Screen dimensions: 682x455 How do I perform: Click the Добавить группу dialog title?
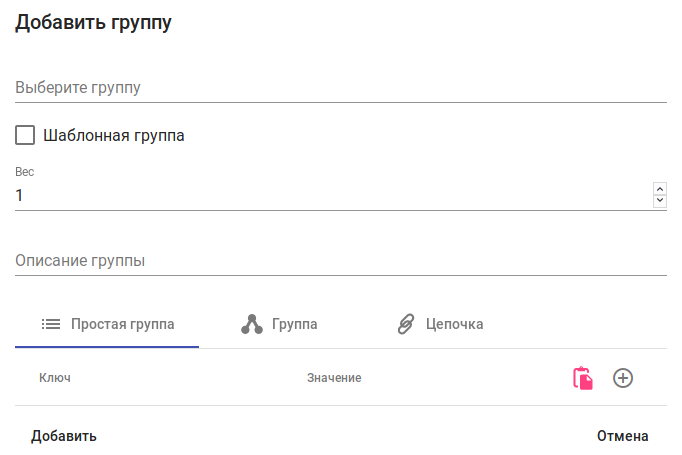point(94,24)
